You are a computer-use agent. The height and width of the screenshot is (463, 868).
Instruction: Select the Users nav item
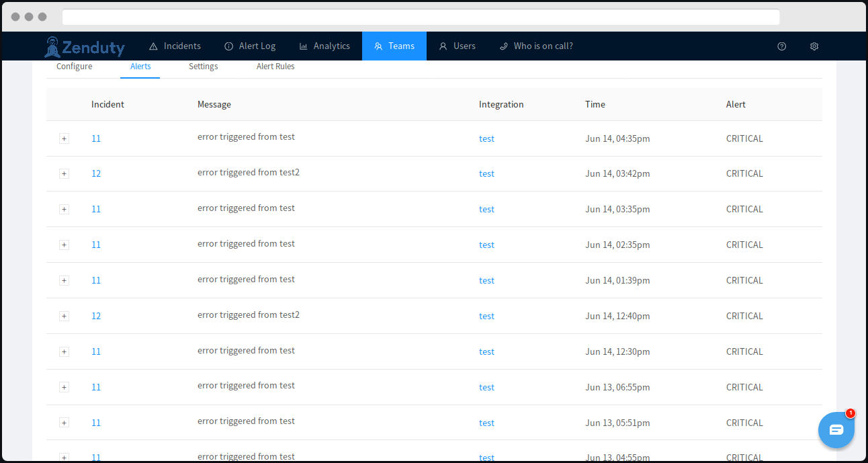tap(457, 46)
